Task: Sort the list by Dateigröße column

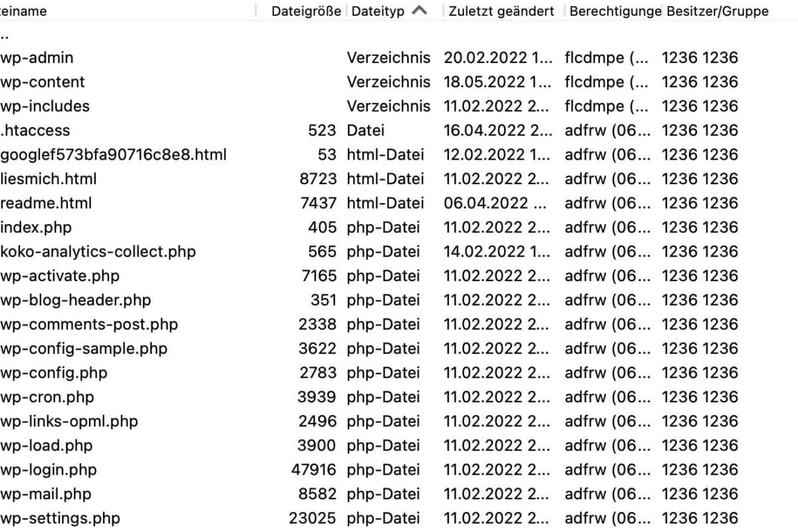Action: pos(305,11)
